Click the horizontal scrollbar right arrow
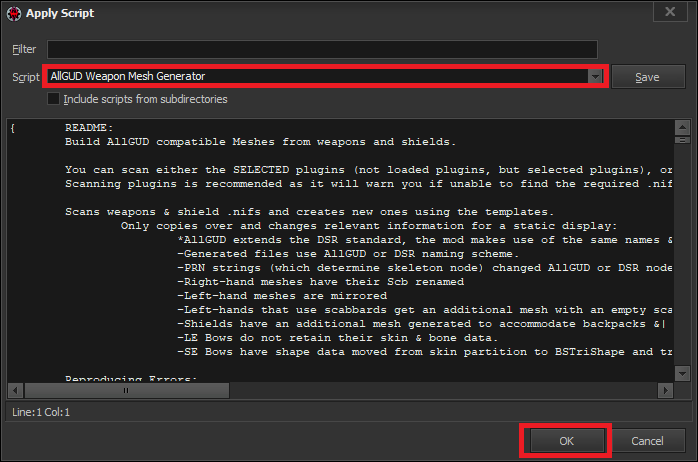The image size is (698, 462). click(x=666, y=390)
